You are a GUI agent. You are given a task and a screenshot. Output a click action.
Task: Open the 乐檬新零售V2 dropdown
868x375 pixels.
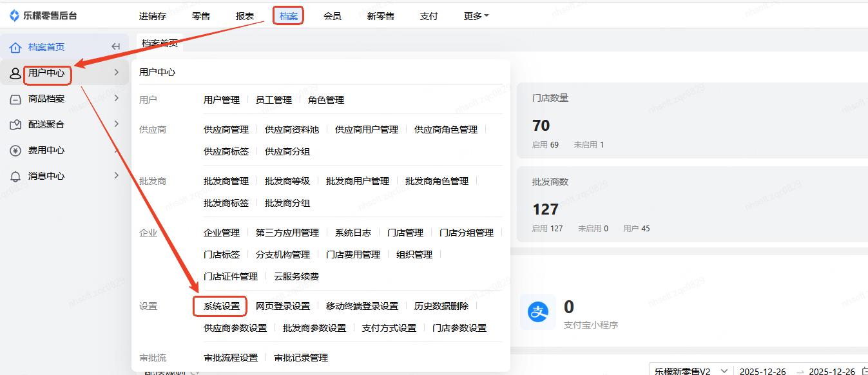click(691, 371)
